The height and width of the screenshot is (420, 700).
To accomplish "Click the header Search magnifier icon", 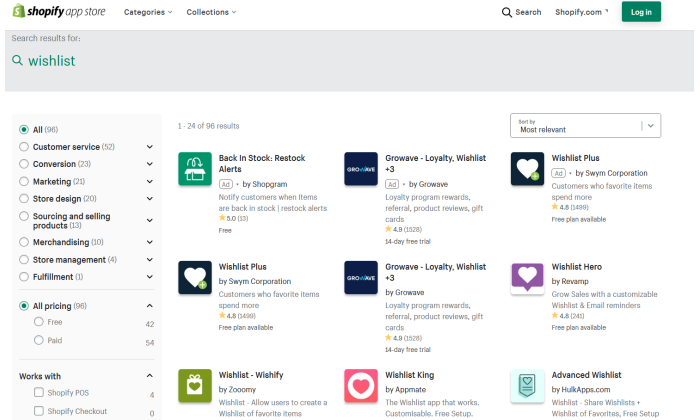I will coord(506,12).
